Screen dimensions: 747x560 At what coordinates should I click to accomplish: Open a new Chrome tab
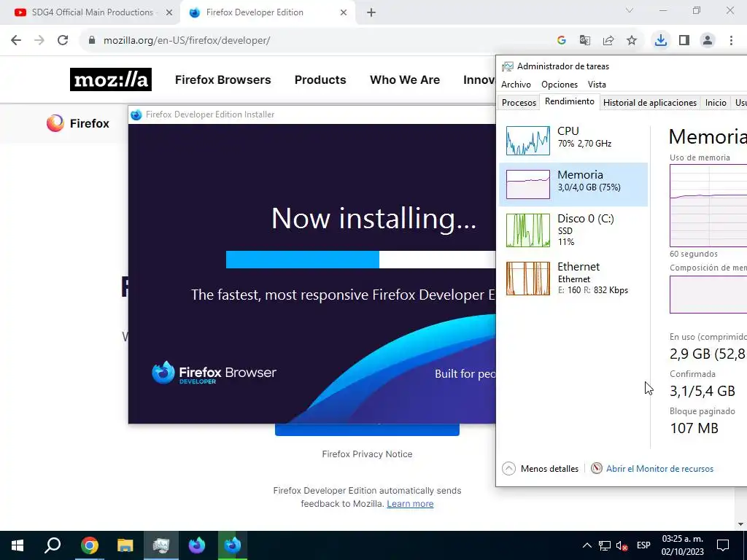point(371,12)
